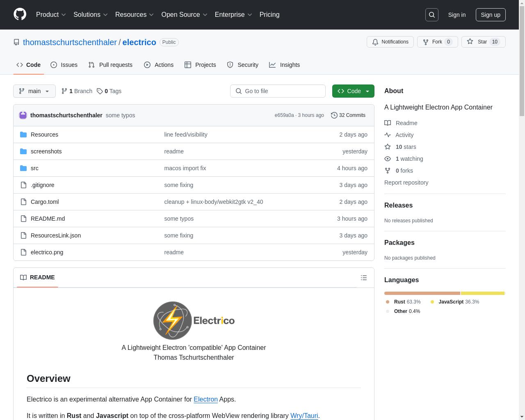The image size is (525, 420).
Task: Open the Product dropdown menu
Action: [51, 15]
